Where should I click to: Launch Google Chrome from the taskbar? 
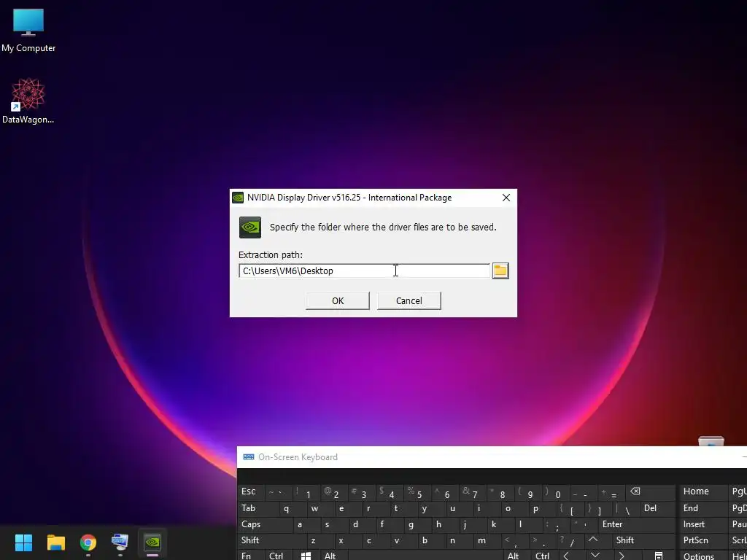(88, 542)
